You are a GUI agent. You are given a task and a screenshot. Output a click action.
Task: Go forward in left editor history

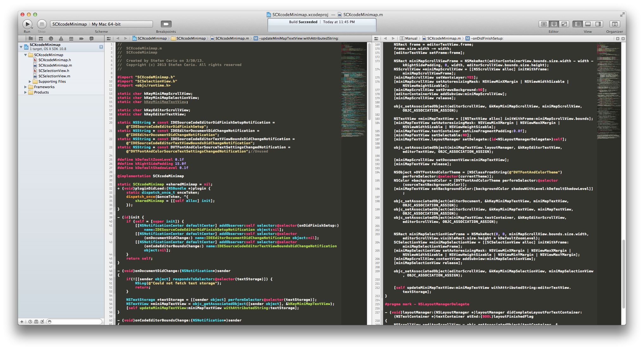coord(126,39)
